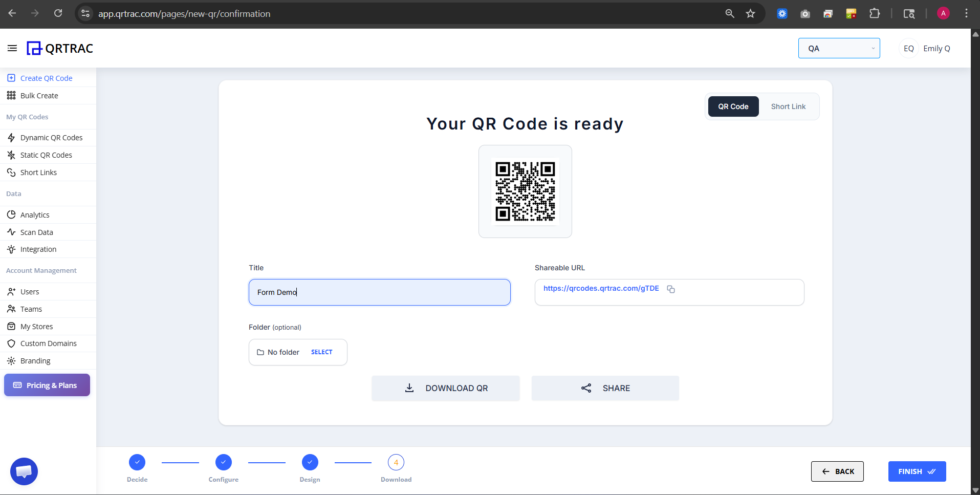Click the address bar URL
The image size is (980, 495).
click(x=184, y=14)
